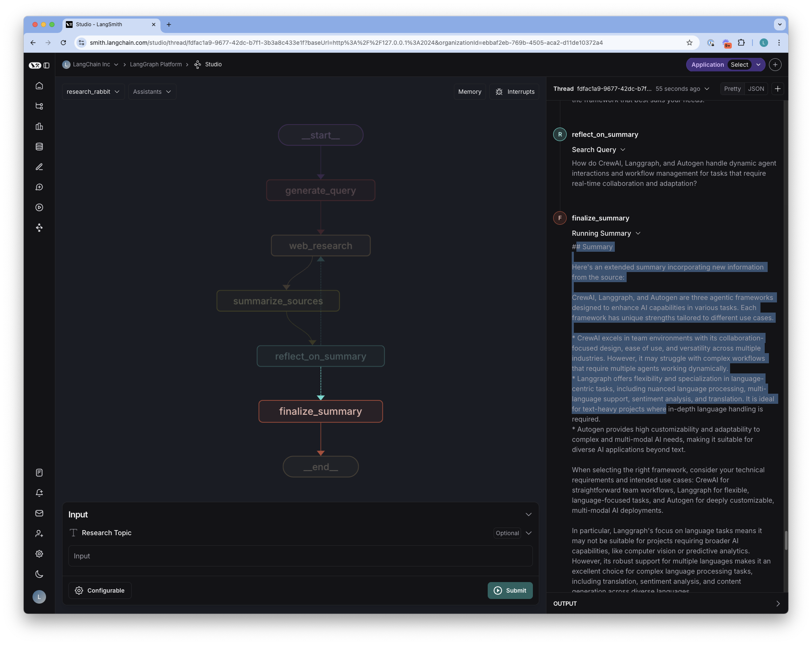Screen dimensions: 812x645
Task: Open the Playground play-circle sidebar icon
Action: pos(39,207)
